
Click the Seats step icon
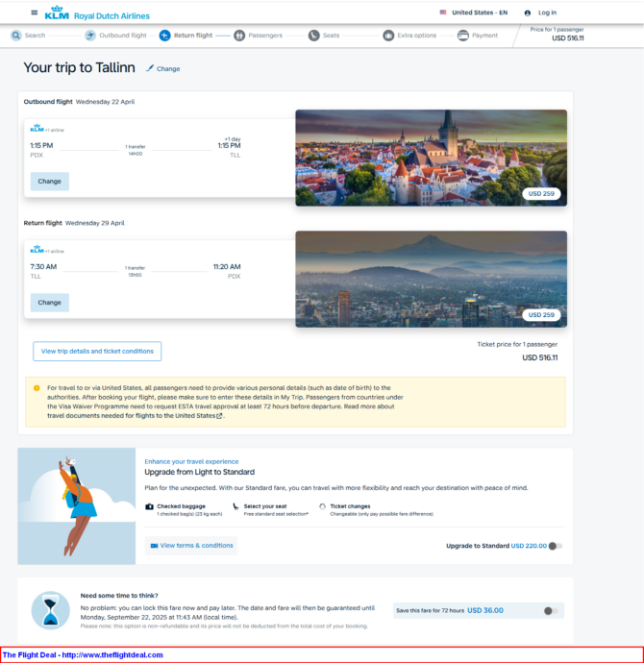click(x=314, y=36)
